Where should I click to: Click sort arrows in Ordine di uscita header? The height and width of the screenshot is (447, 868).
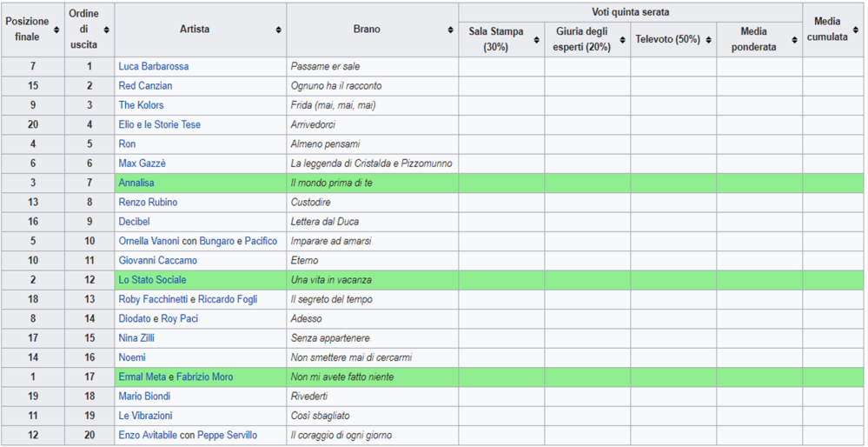pos(108,30)
